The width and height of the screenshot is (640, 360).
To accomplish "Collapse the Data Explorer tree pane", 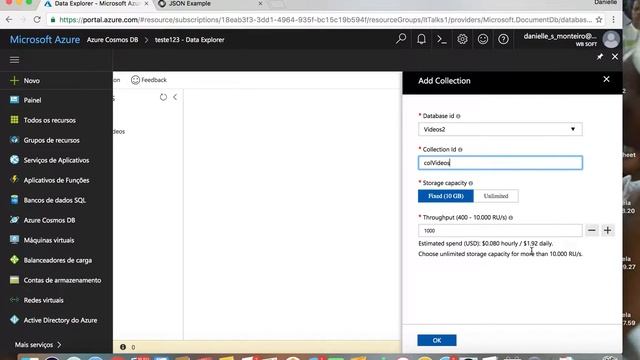I will 175,97.
